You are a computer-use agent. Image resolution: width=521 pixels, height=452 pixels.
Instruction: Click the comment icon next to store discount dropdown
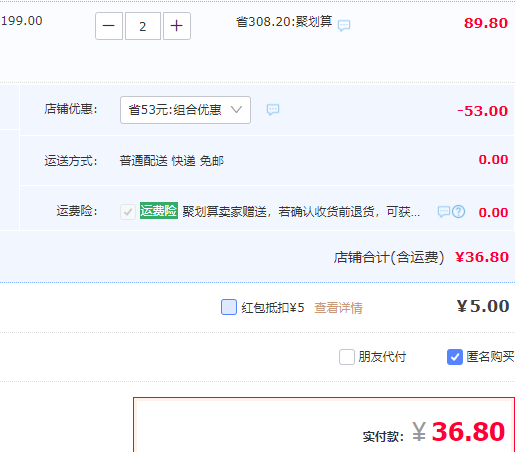[x=273, y=109]
